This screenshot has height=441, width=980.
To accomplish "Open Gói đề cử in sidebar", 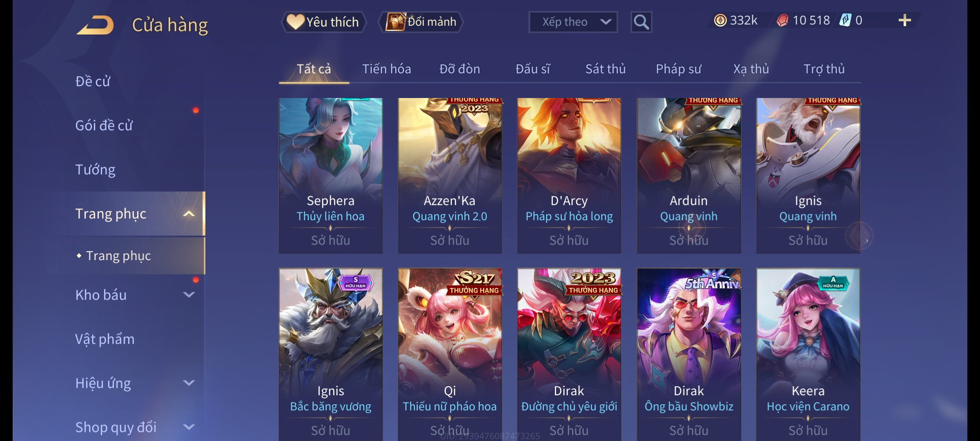I will tap(104, 125).
